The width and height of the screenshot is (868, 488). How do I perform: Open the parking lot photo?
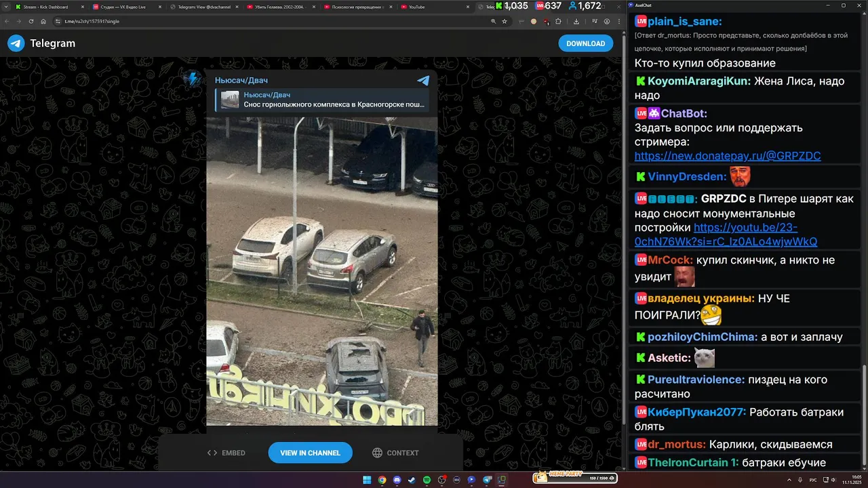pyautogui.click(x=322, y=271)
